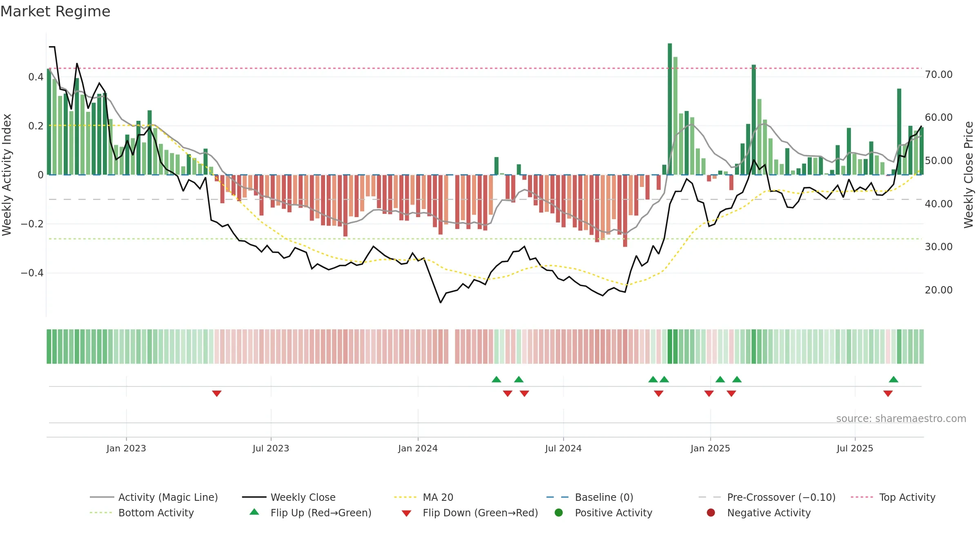Toggle the Bottom Activity legend entry
This screenshot has height=551, width=980.
(142, 513)
